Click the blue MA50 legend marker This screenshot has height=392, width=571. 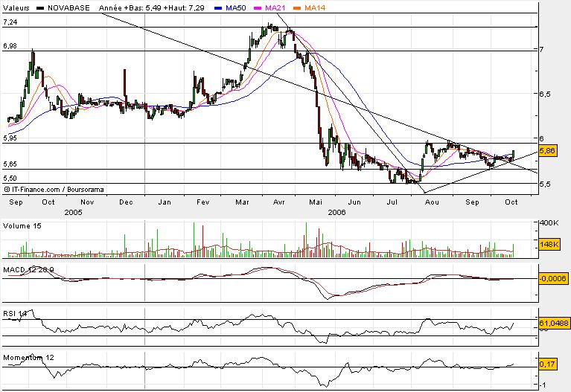tap(218, 8)
